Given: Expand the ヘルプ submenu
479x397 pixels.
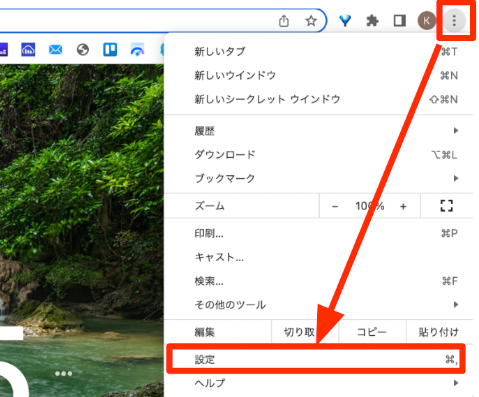Looking at the screenshot, I should [319, 383].
